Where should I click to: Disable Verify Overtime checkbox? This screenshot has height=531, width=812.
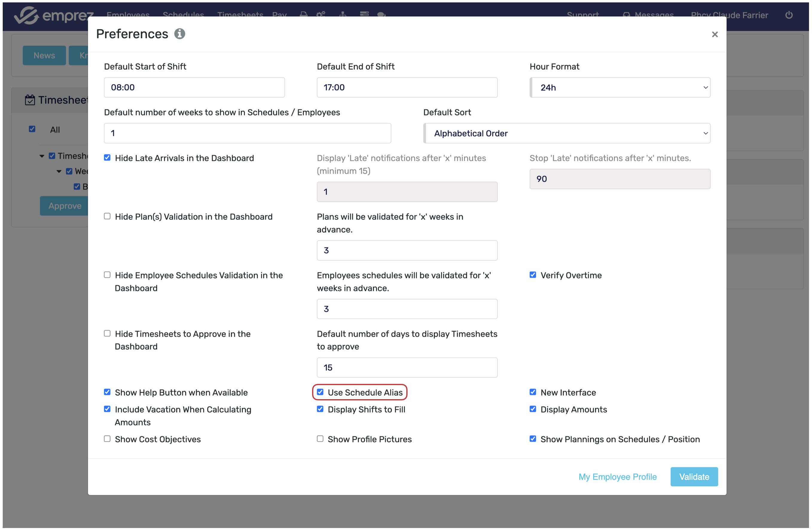click(x=532, y=275)
